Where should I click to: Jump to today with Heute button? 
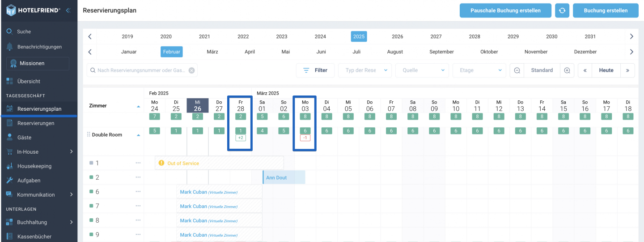pyautogui.click(x=606, y=70)
